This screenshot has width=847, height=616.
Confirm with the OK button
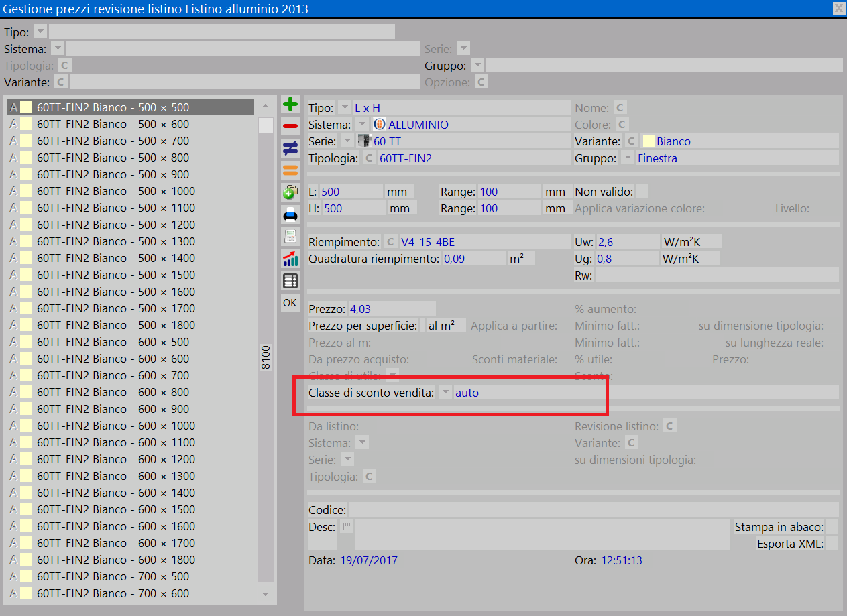point(290,303)
